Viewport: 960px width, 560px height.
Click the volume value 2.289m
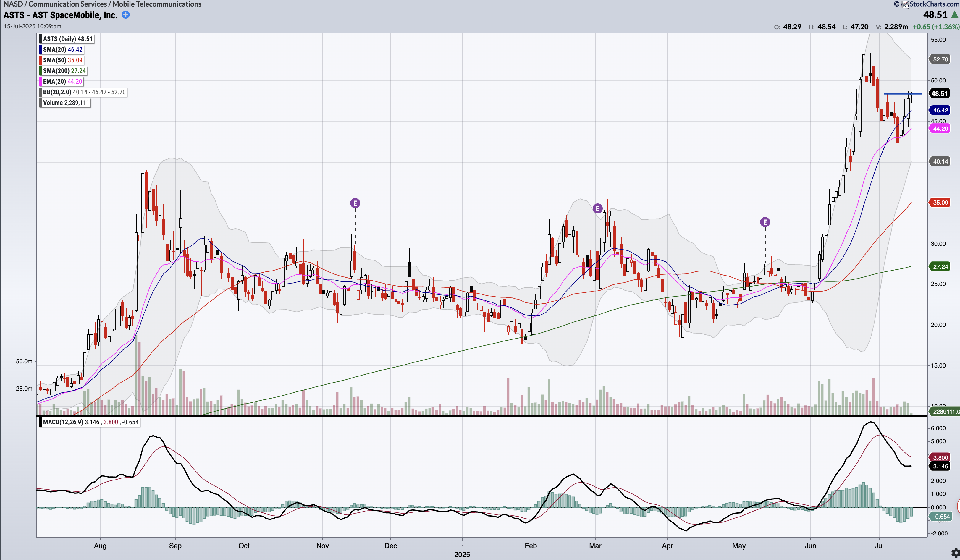[x=896, y=27]
